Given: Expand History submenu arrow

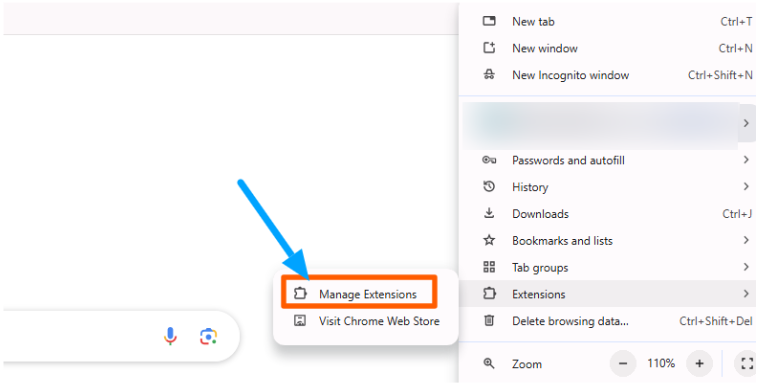Looking at the screenshot, I should coord(746,186).
